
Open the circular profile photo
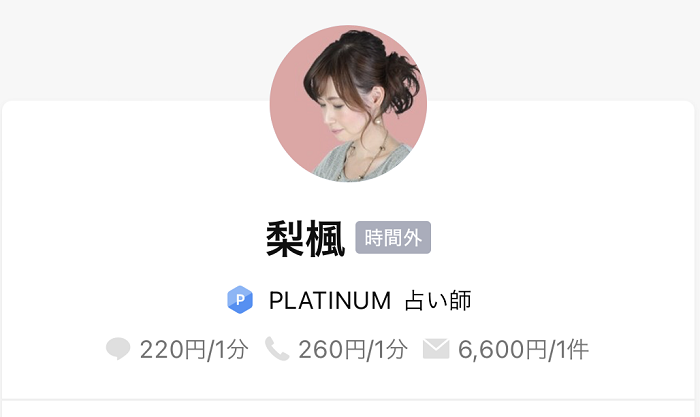click(x=348, y=104)
